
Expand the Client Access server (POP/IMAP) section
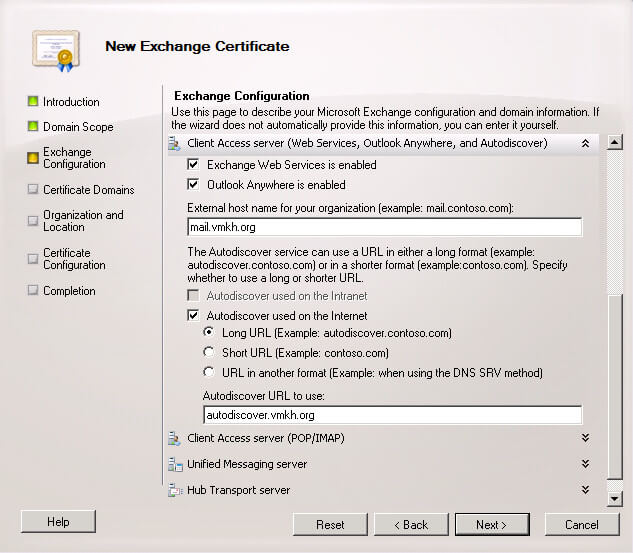coord(585,438)
